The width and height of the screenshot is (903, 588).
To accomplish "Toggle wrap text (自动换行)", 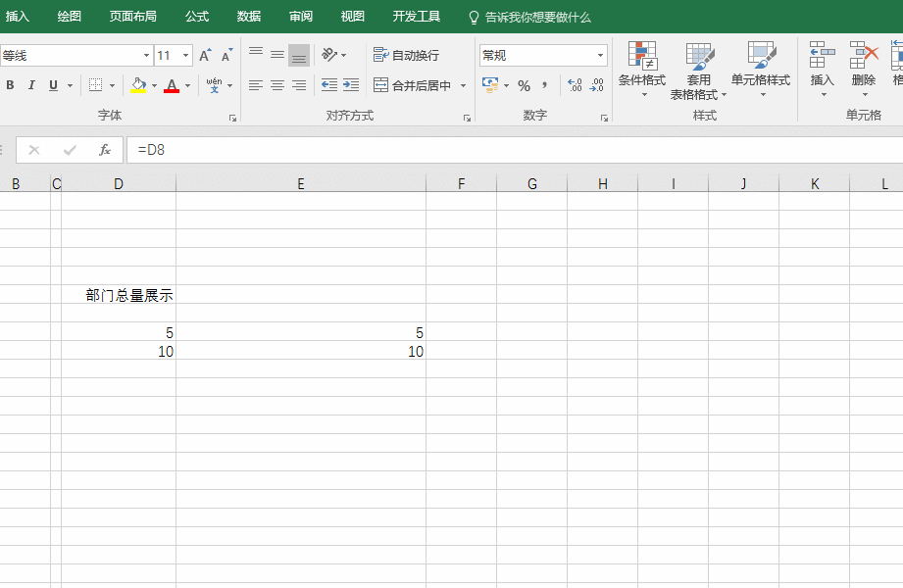I will click(407, 55).
